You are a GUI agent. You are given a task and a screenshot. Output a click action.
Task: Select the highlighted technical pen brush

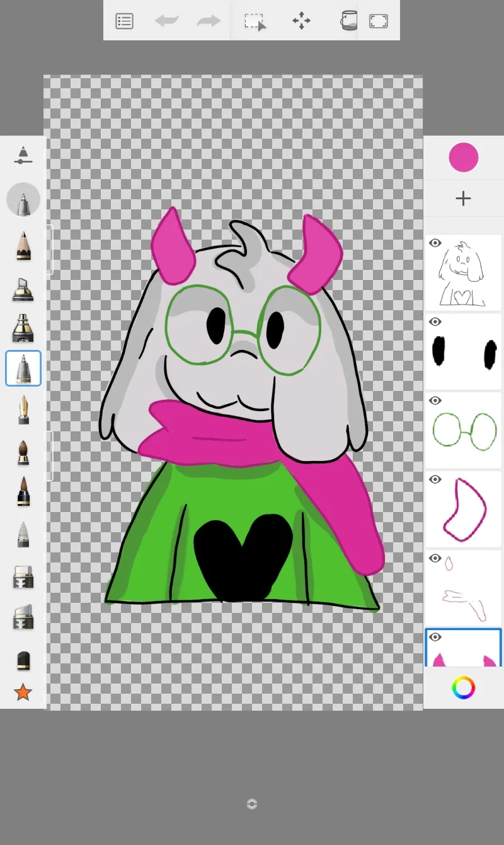click(23, 368)
